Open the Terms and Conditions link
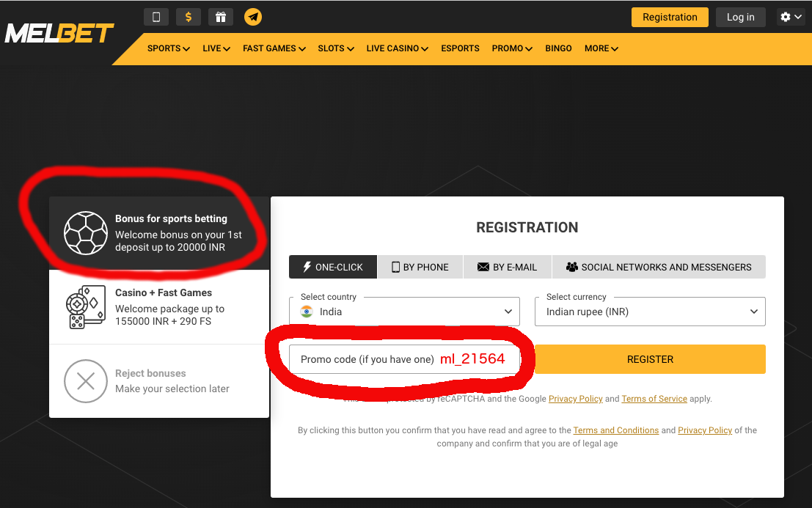812x508 pixels. [615, 430]
